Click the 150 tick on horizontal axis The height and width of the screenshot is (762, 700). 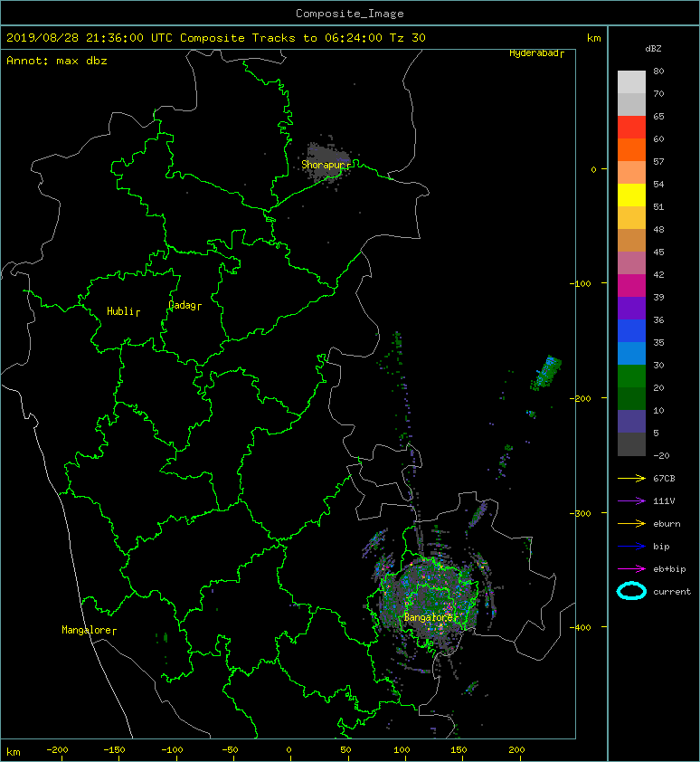pos(459,750)
